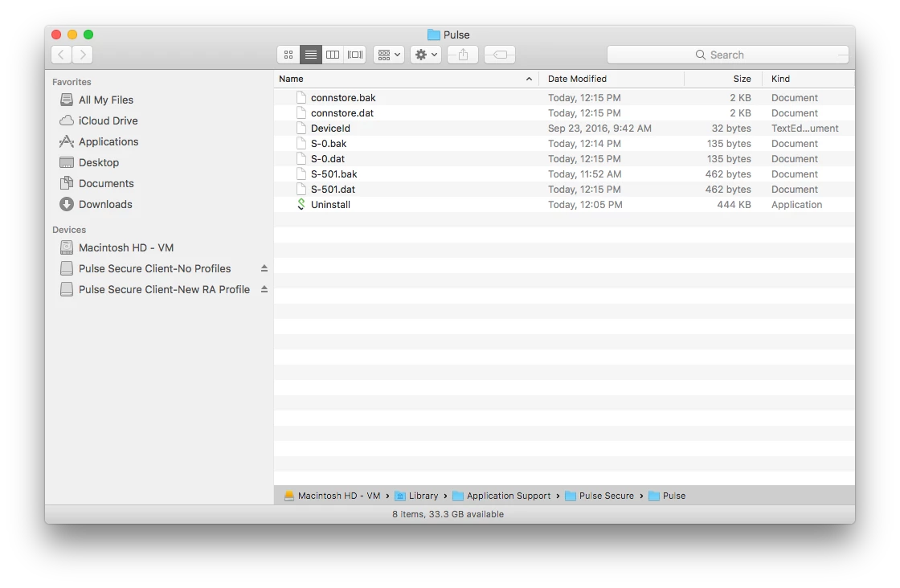Click the green Uninstall app icon
Image resolution: width=900 pixels, height=588 pixels.
301,204
